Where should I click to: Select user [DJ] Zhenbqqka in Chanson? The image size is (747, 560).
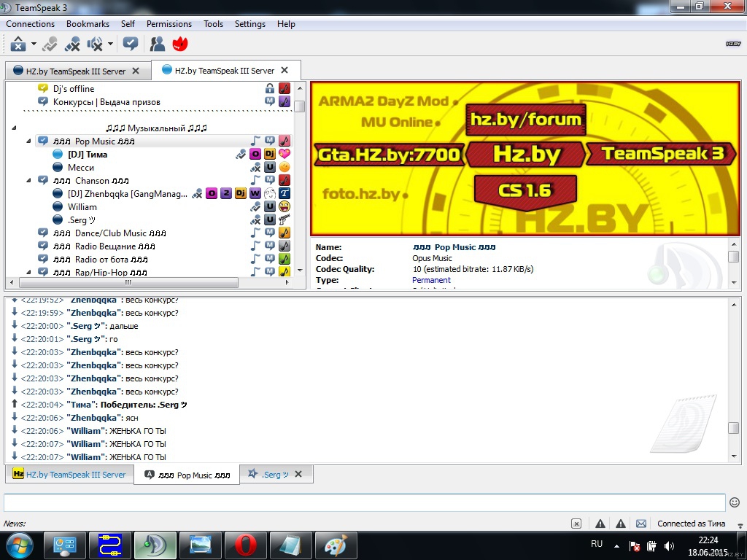pyautogui.click(x=127, y=194)
